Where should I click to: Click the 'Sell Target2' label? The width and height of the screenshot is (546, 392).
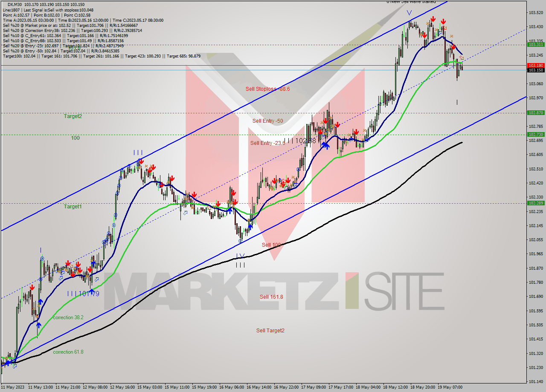tap(270, 331)
